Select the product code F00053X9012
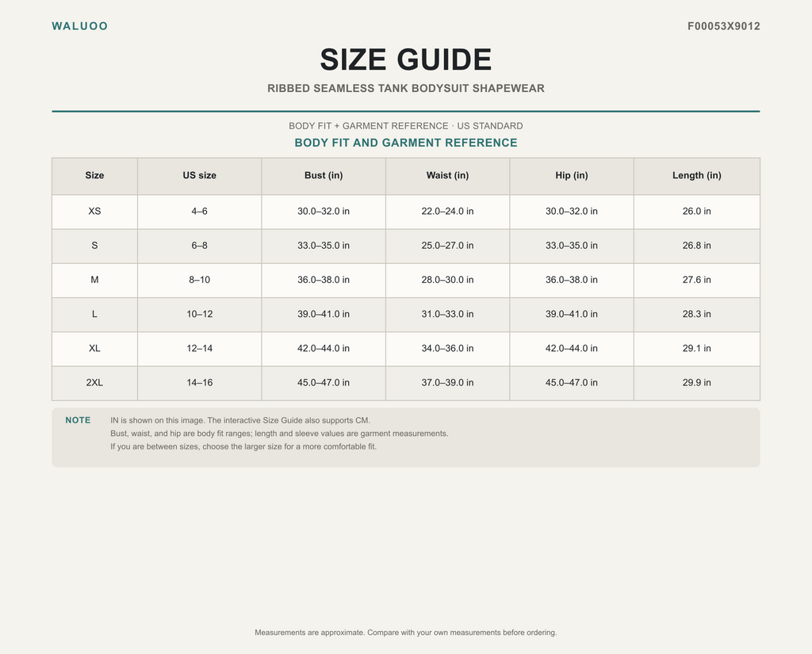The height and width of the screenshot is (654, 812). point(723,26)
